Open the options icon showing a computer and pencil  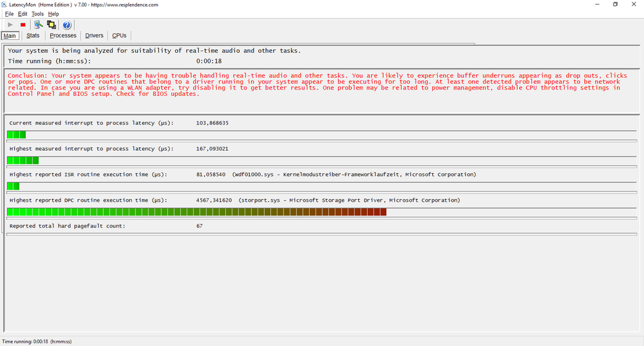38,24
